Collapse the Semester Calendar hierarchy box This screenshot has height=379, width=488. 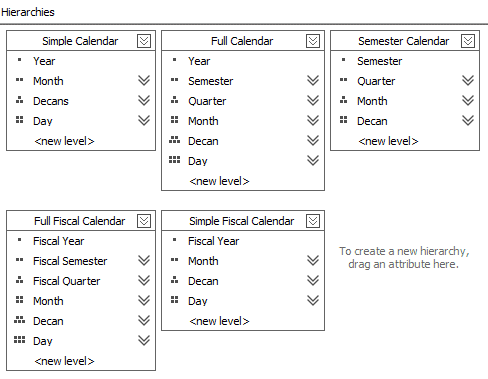tap(468, 41)
